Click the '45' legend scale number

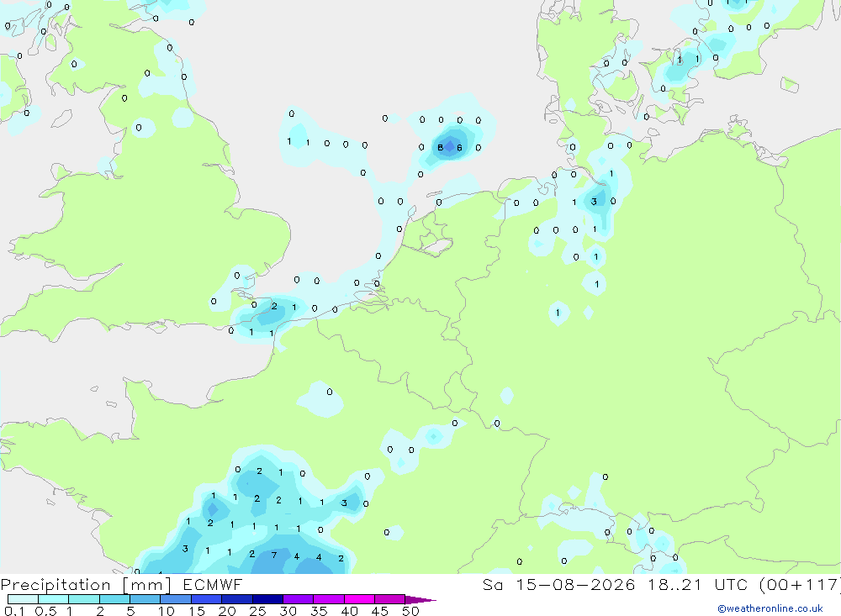pos(380,611)
